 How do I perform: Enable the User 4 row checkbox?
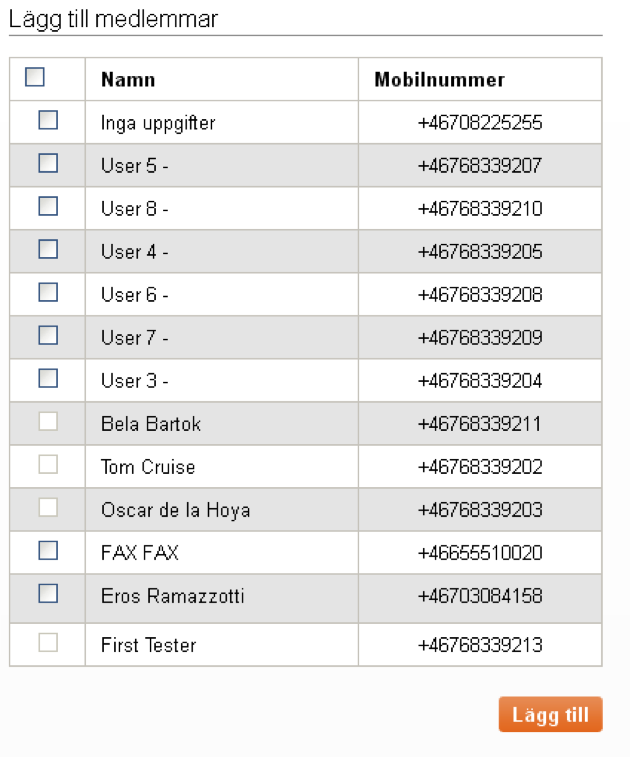pos(48,249)
